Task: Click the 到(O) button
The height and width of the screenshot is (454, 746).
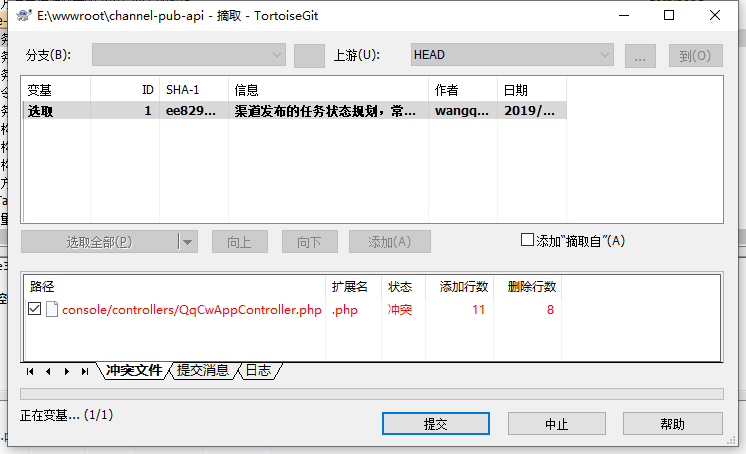Action: click(696, 56)
